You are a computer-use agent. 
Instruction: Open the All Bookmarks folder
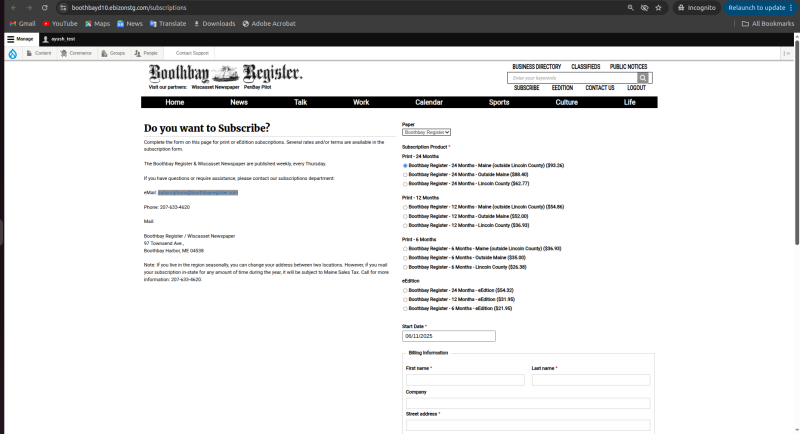pos(767,23)
